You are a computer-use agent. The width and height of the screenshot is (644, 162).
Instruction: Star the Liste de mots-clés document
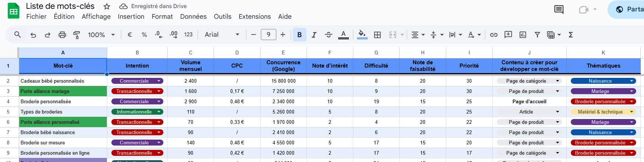(x=107, y=6)
